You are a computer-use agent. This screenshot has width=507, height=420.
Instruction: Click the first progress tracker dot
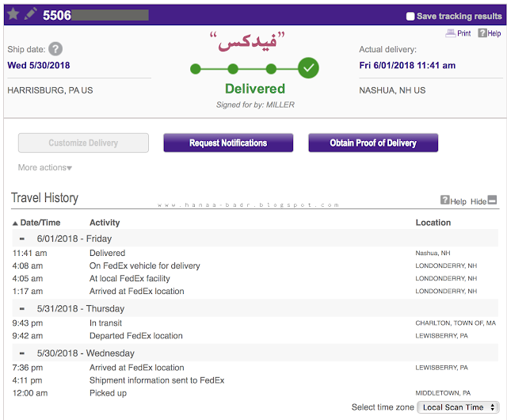point(196,69)
